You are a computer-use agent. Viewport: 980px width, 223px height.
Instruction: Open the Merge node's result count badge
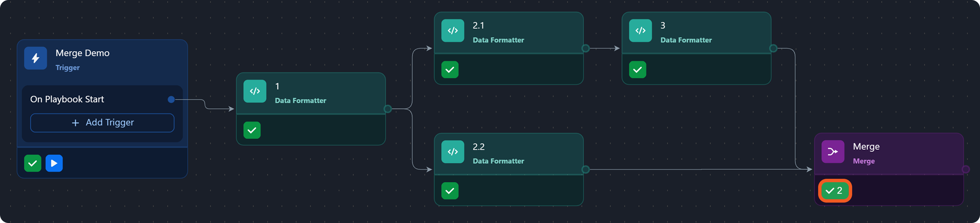pos(835,191)
